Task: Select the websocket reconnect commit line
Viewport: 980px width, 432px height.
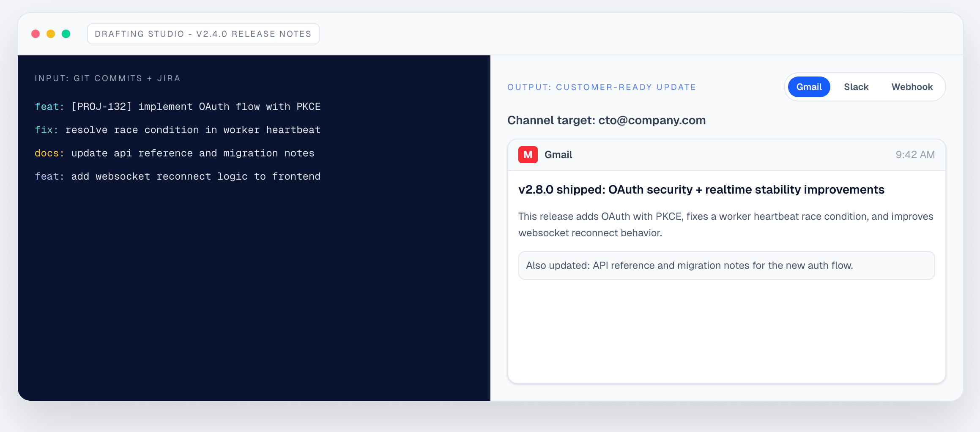Action: coord(178,176)
